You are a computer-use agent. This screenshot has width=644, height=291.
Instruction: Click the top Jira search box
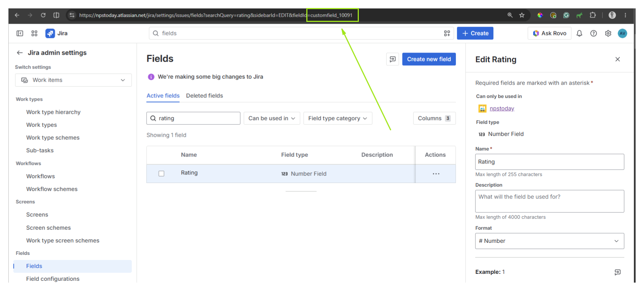[301, 33]
